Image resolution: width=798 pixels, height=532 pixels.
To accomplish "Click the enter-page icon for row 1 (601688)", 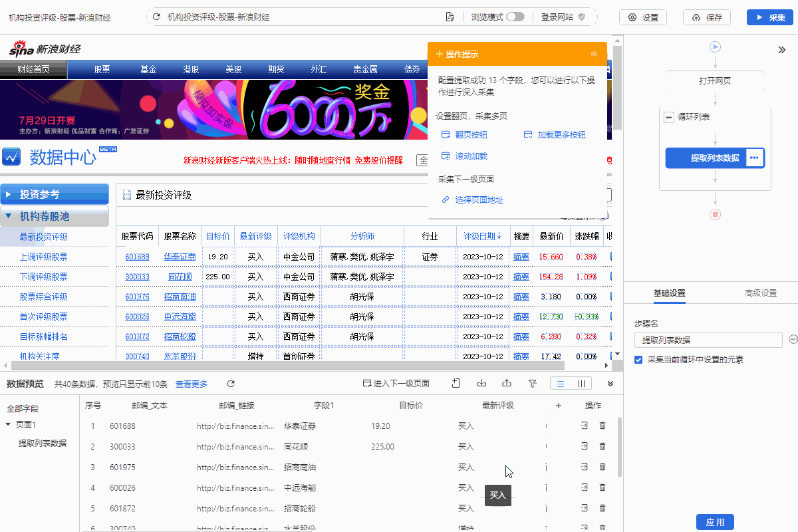I will click(585, 426).
